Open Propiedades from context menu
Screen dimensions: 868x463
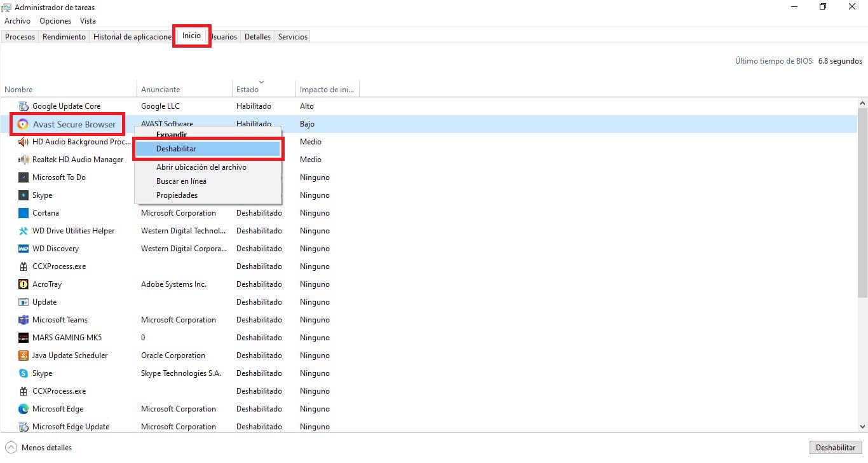(x=208, y=195)
